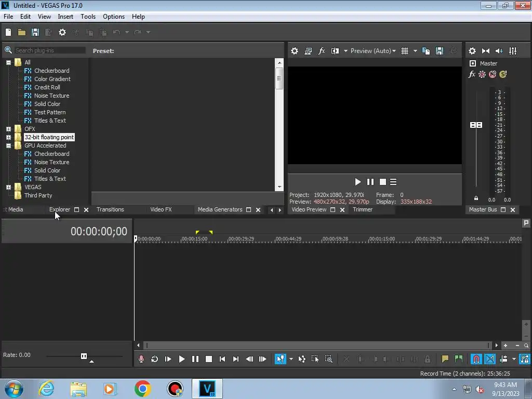532x399 pixels.
Task: Open project properties gear in main toolbar
Action: pos(62,32)
